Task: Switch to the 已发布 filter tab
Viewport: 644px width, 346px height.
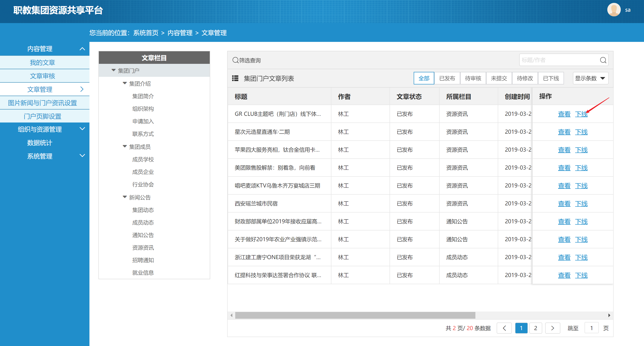Action: (x=447, y=78)
